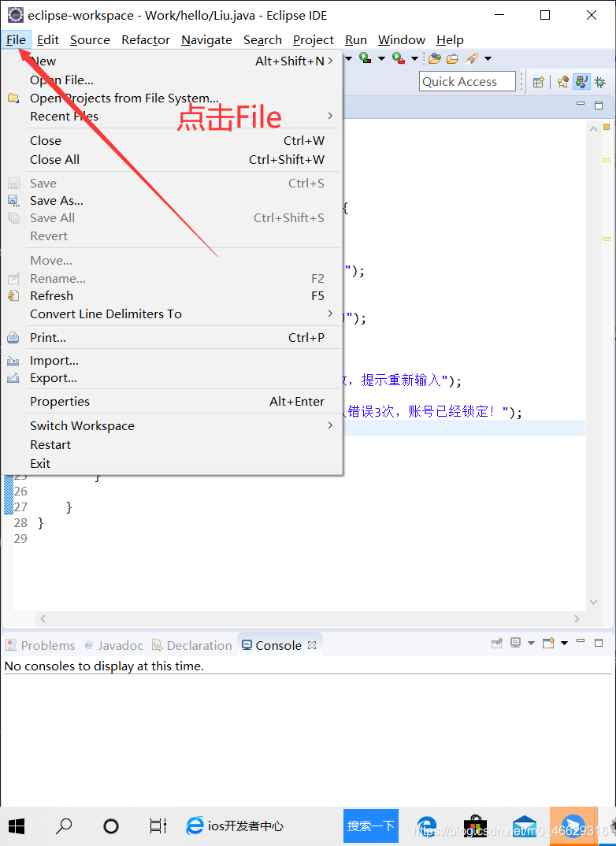
Task: Open the Navigate menu
Action: click(206, 40)
